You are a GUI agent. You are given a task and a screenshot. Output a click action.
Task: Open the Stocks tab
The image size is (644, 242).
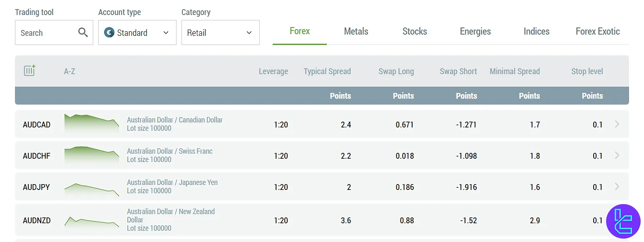tap(415, 31)
